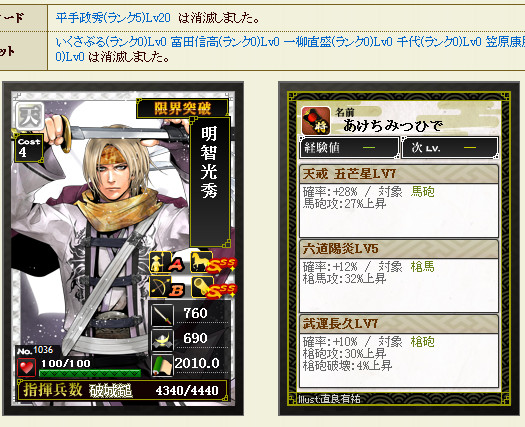Open the 千代(ランク0)Lv0 link
The image size is (525, 427).
[439, 42]
